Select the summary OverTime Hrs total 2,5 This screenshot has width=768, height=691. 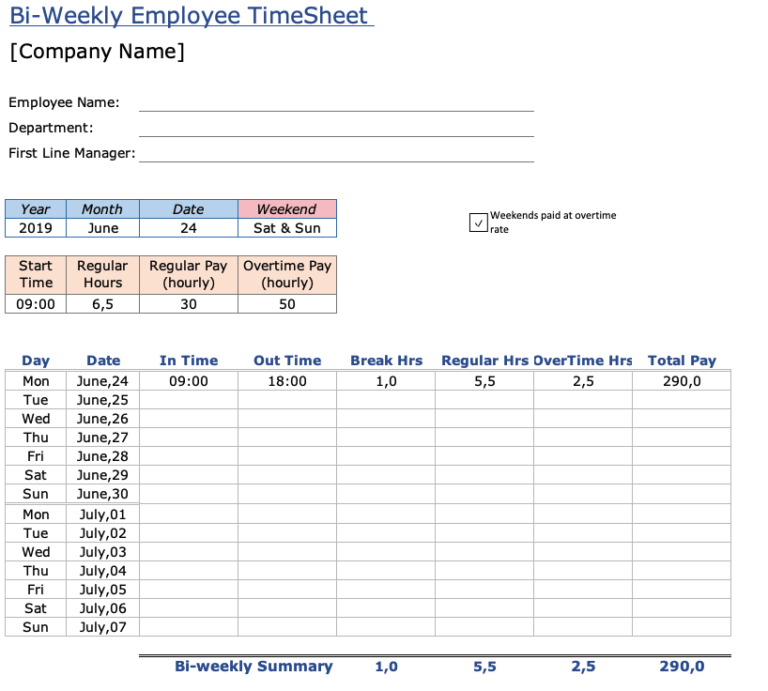coord(583,667)
